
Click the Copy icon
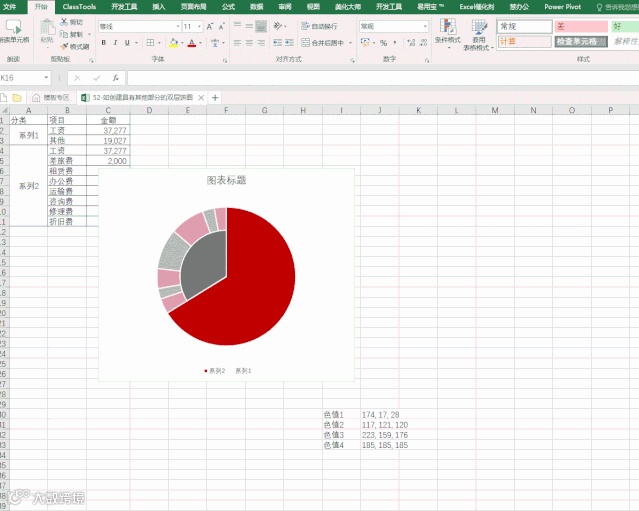pos(64,34)
